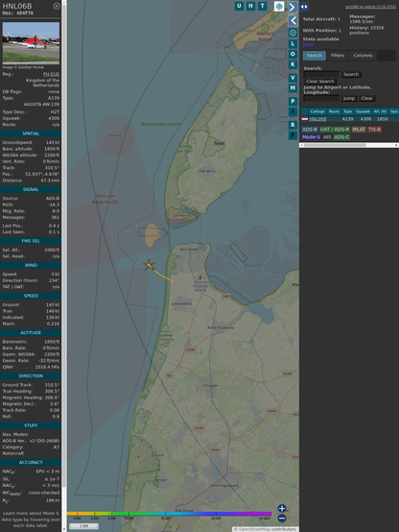Expand sidebar with right chevron arrow
Screen dimensions: 399x532
click(293, 7)
